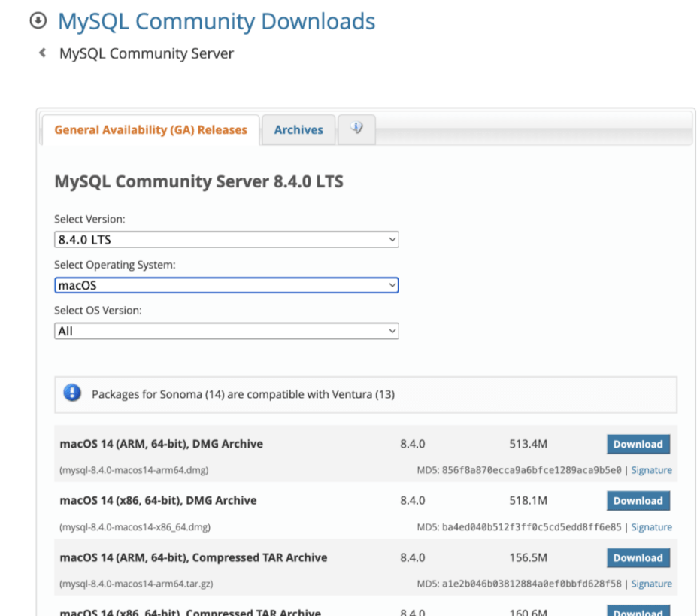Image resolution: width=697 pixels, height=616 pixels.
Task: Open the Select Version dropdown
Action: point(226,240)
